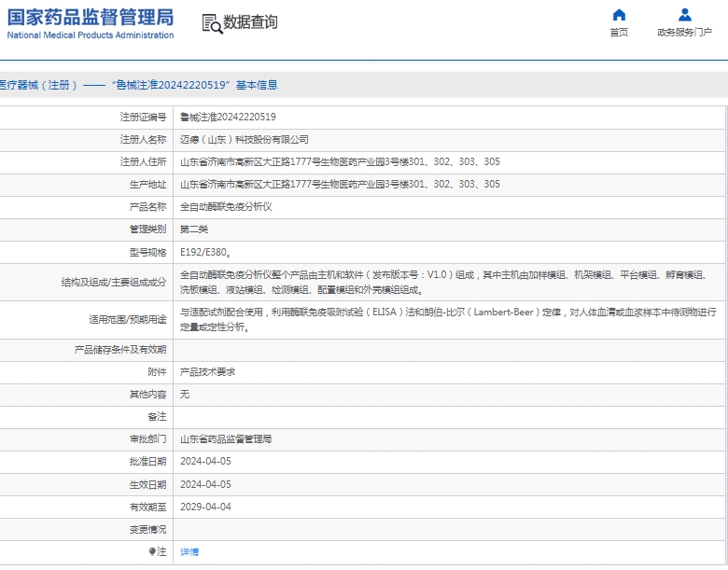The width and height of the screenshot is (728, 570).
Task: Click the 结构及组成/主要组成成分 label
Action: pos(114,283)
